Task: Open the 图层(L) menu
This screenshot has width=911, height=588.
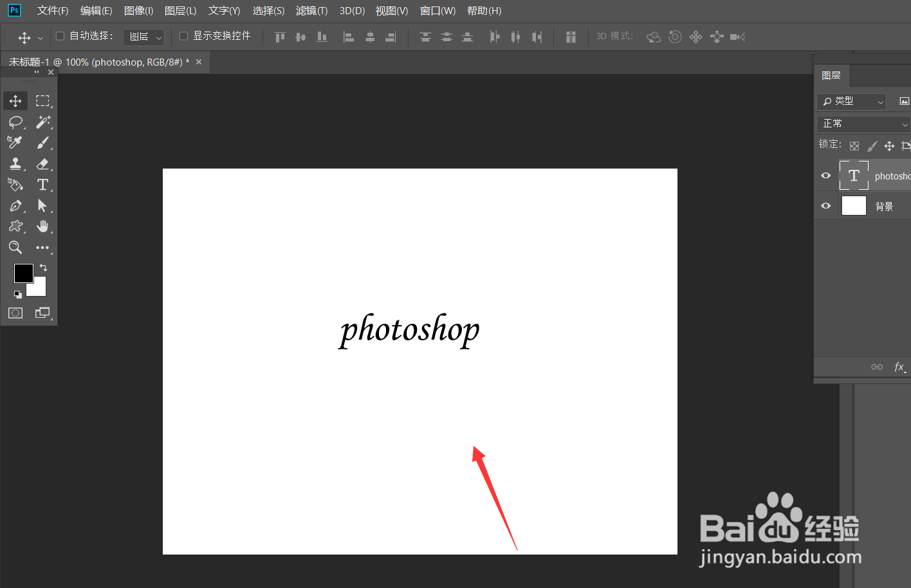Action: (181, 11)
